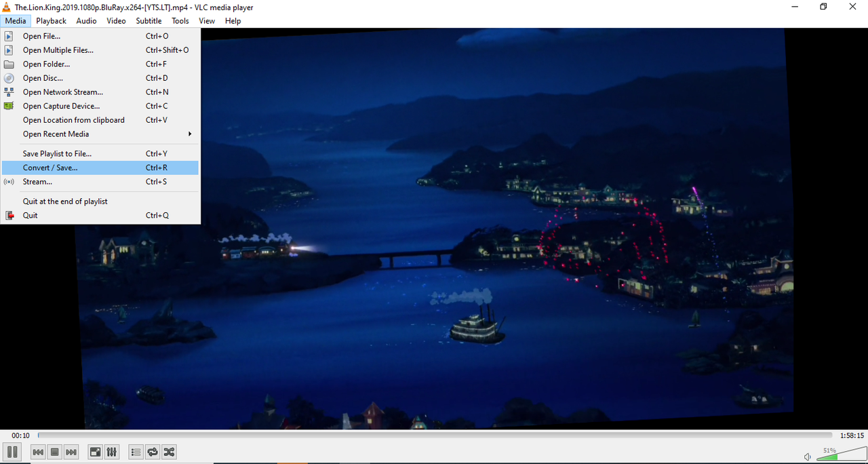Select Convert / Save... menu entry
This screenshot has width=868, height=464.
pos(100,168)
